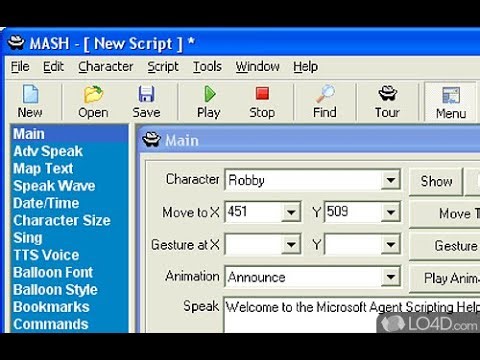This screenshot has height=360, width=480.
Task: Select Sing in the sidebar
Action: pyautogui.click(x=70, y=238)
